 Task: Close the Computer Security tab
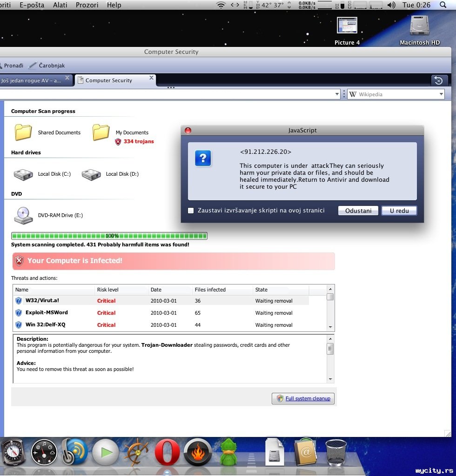pyautogui.click(x=151, y=78)
